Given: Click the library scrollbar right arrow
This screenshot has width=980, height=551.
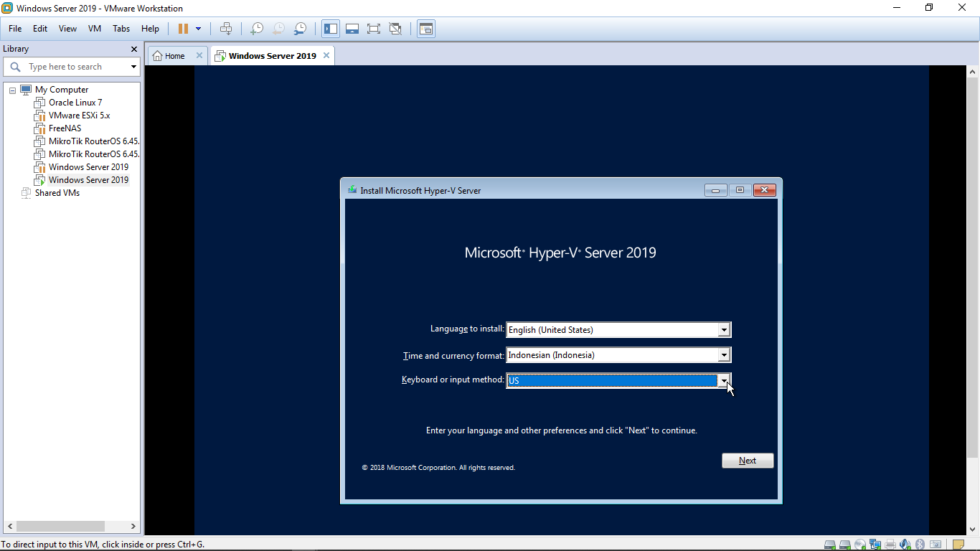Looking at the screenshot, I should (x=133, y=526).
